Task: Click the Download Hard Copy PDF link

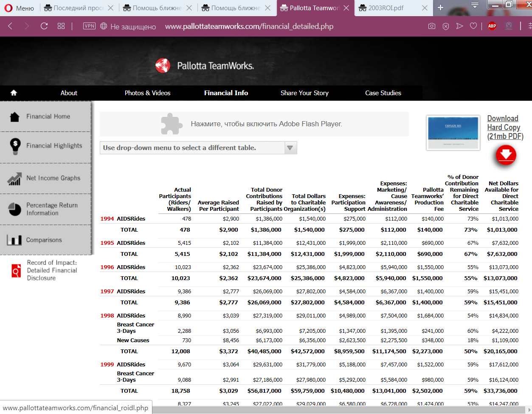Action: [504, 127]
